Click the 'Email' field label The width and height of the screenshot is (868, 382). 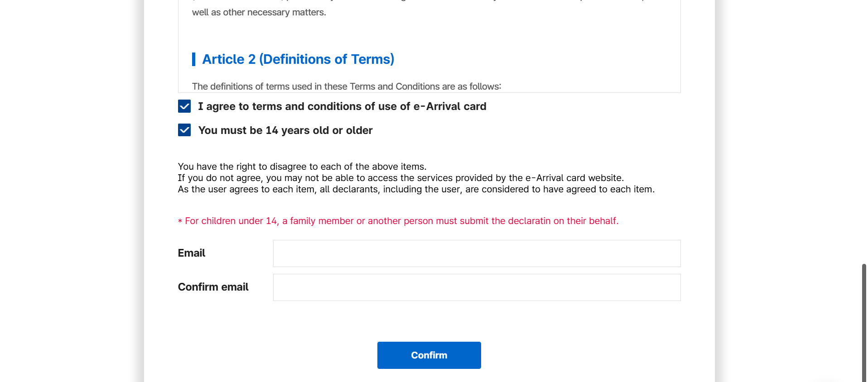click(192, 253)
